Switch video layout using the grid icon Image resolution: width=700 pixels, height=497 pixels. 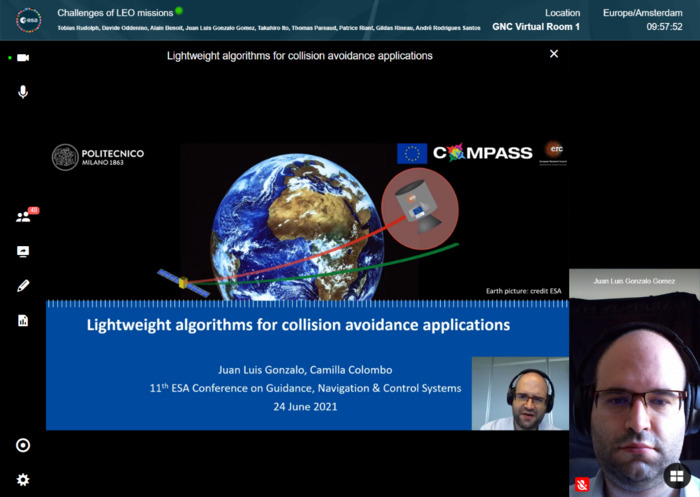tap(677, 476)
